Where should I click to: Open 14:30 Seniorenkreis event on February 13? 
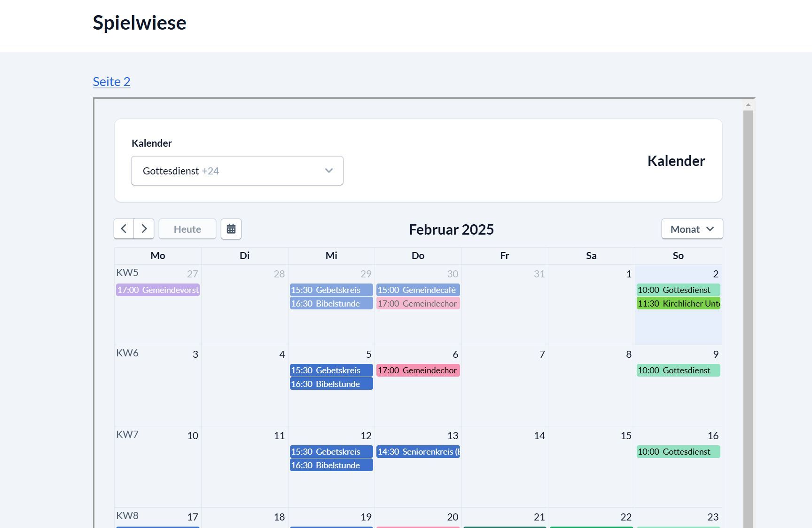point(418,452)
